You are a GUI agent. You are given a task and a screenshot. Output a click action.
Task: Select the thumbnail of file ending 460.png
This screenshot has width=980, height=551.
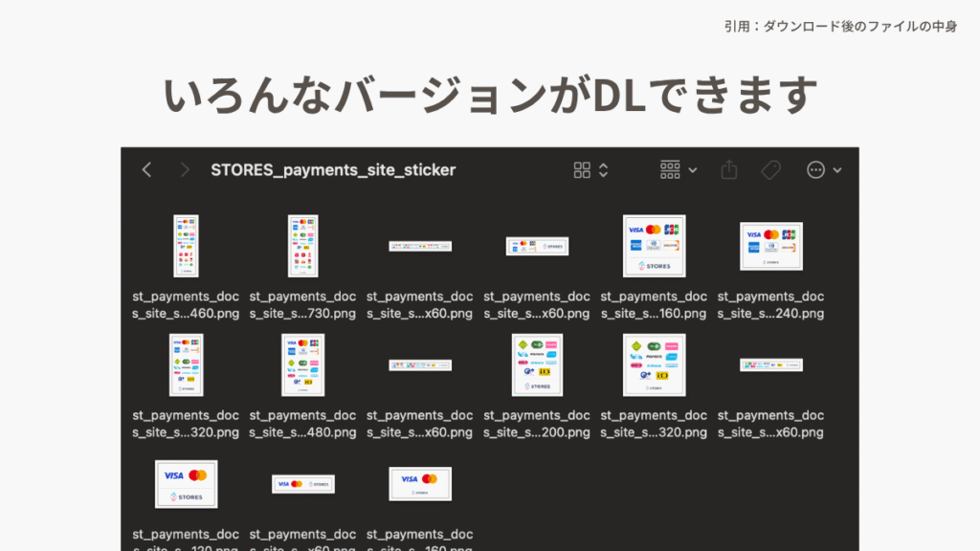(186, 246)
